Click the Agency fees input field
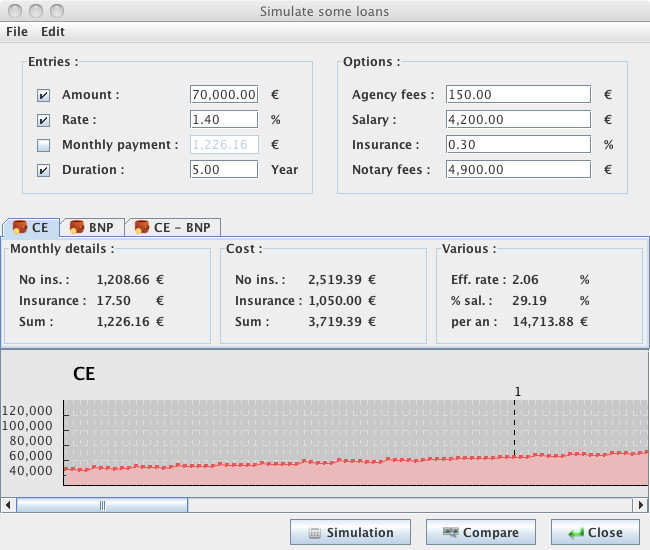 518,94
